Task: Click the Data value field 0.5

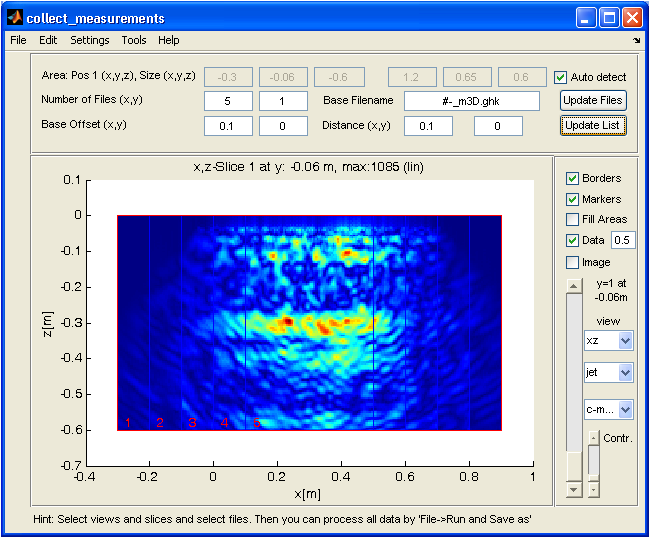Action: (x=623, y=240)
